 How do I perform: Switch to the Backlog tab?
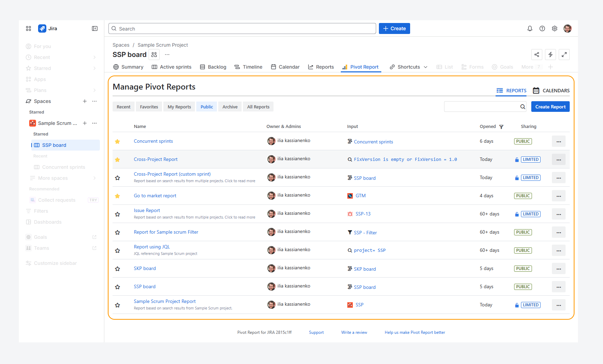(213, 67)
